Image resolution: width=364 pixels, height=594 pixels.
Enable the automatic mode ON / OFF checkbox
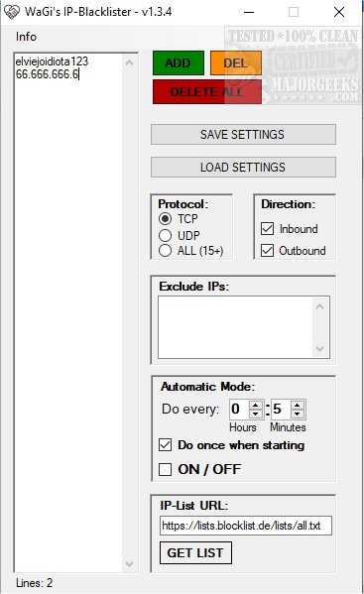coord(166,469)
